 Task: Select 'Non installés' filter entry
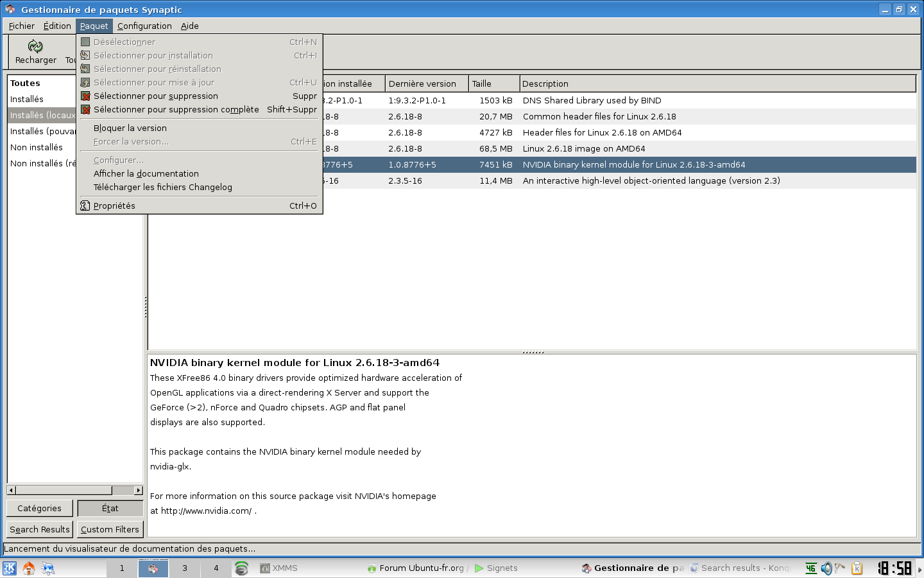coord(42,147)
